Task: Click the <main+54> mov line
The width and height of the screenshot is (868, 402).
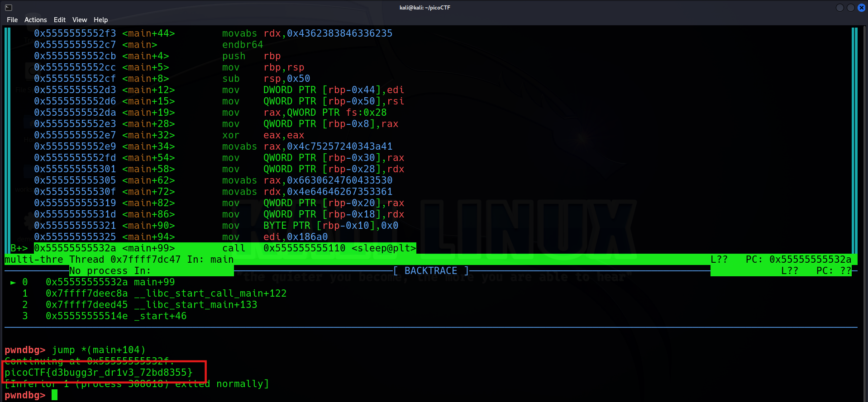Action: tap(219, 158)
